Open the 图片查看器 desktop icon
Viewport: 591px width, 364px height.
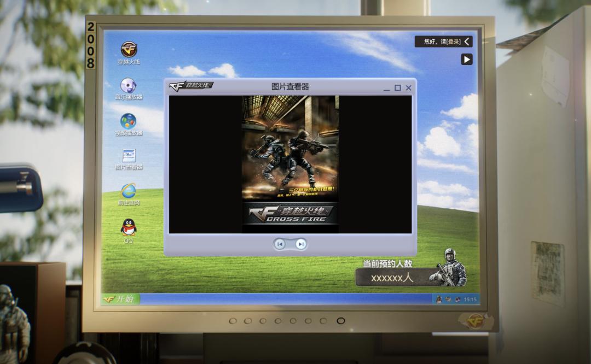[129, 159]
